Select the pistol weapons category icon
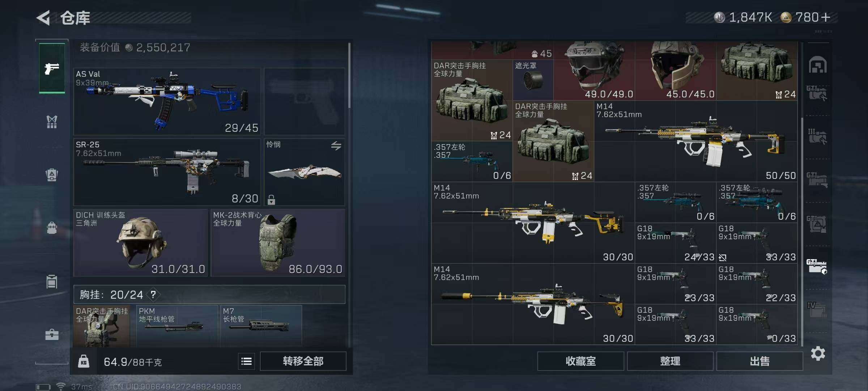868x391 pixels. click(x=52, y=68)
